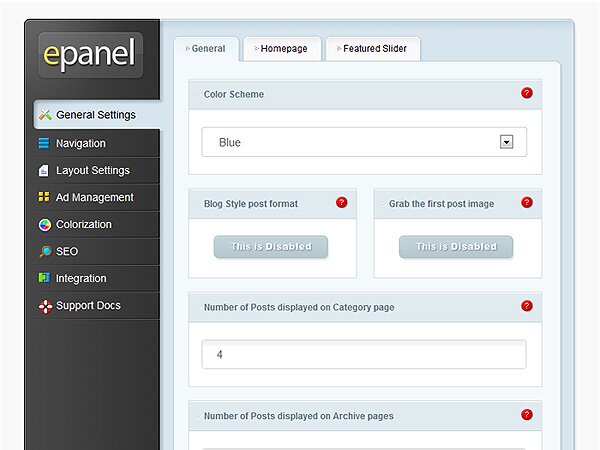600x450 pixels.
Task: Click 'Number of Posts displayed on Category page'
Action: 299,307
